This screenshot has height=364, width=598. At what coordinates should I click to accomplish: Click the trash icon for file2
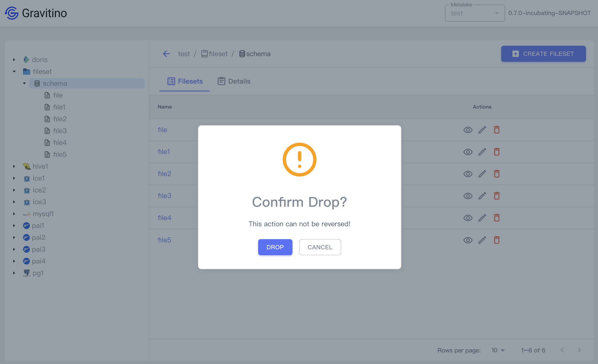497,174
